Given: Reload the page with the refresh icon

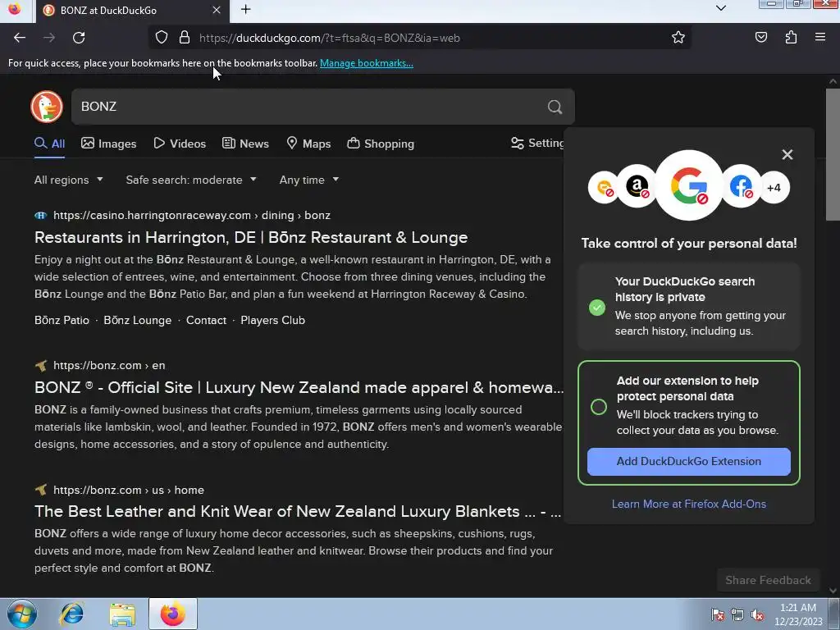Looking at the screenshot, I should click(79, 38).
